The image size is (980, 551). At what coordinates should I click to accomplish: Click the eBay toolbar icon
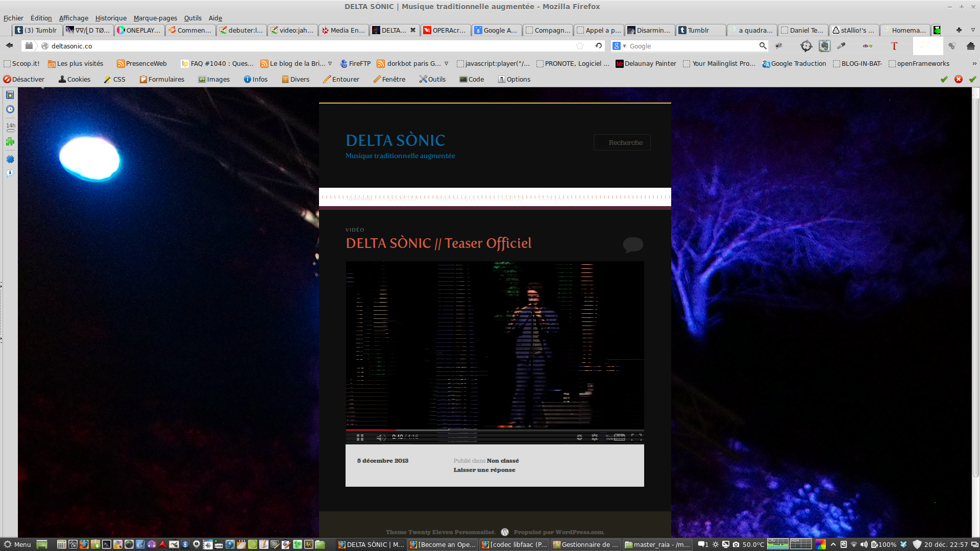tap(867, 46)
